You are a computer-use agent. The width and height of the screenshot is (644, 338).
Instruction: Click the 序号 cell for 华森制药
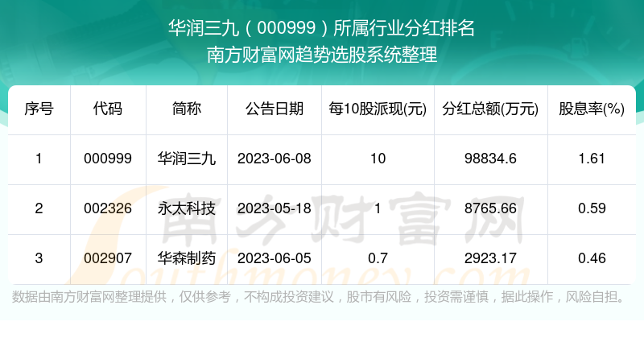pos(39,258)
